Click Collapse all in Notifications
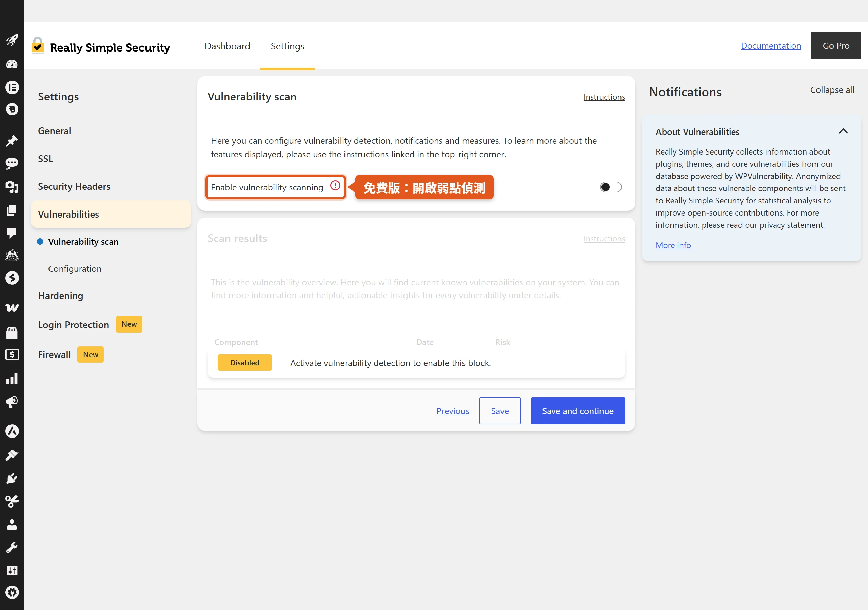Image resolution: width=868 pixels, height=610 pixels. pyautogui.click(x=832, y=90)
